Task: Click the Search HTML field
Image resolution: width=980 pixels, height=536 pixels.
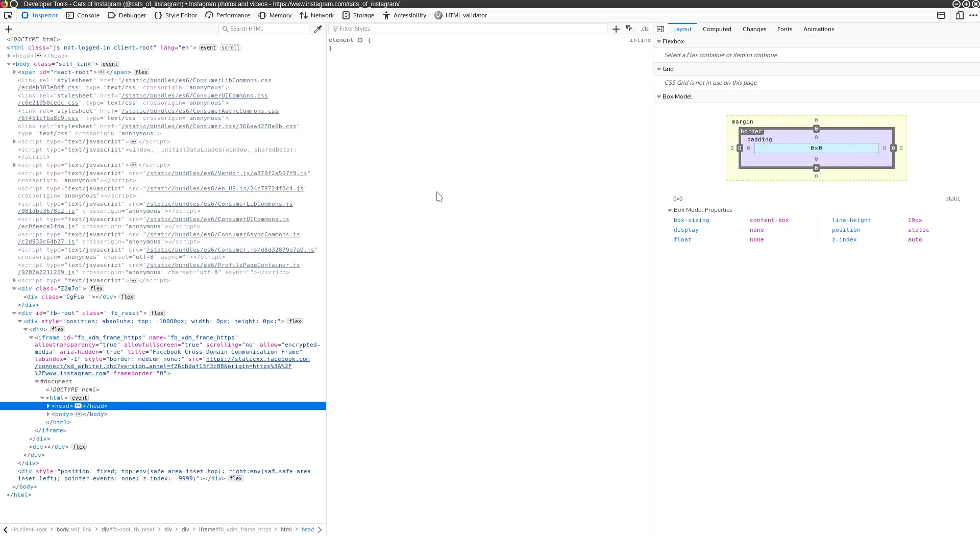Action: click(x=264, y=29)
